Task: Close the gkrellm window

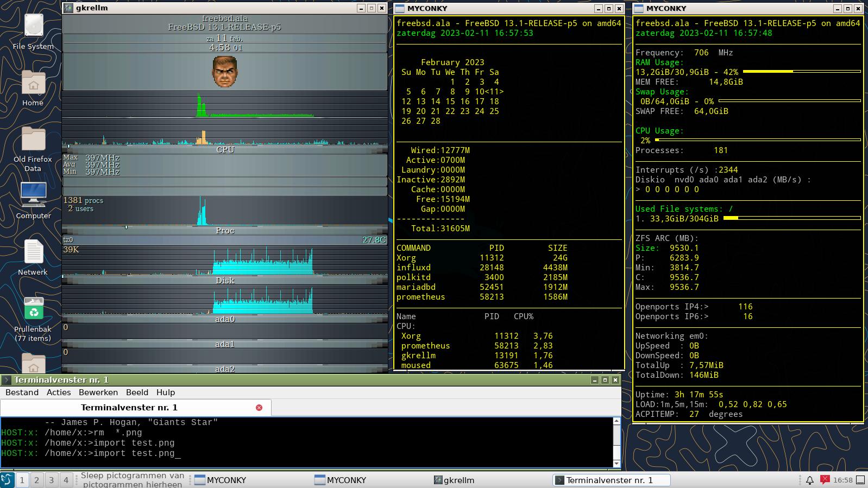Action: click(x=382, y=8)
